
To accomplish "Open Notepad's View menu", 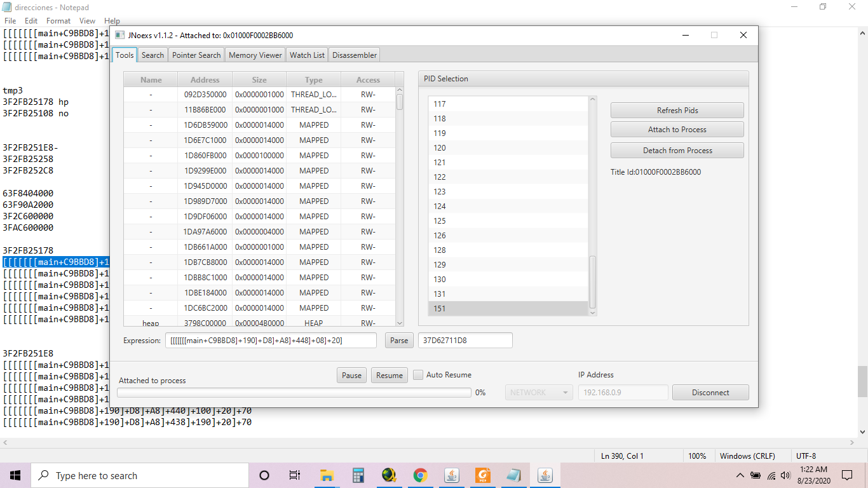I will point(88,21).
